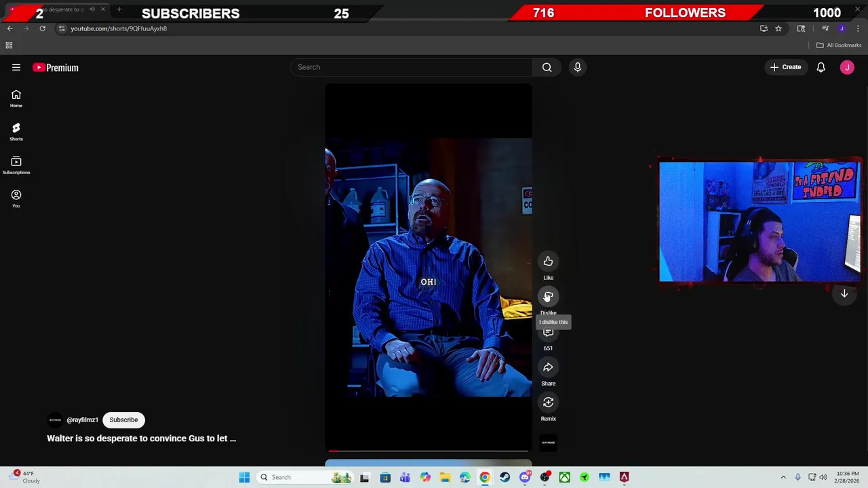Open the Windows Start menu
868x488 pixels.
pos(244,477)
